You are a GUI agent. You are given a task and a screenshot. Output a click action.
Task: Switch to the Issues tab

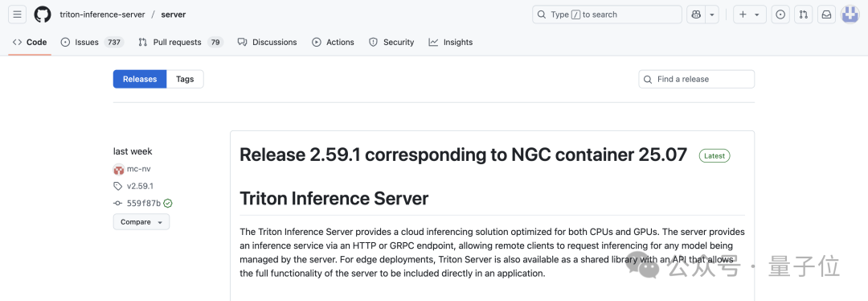[92, 42]
